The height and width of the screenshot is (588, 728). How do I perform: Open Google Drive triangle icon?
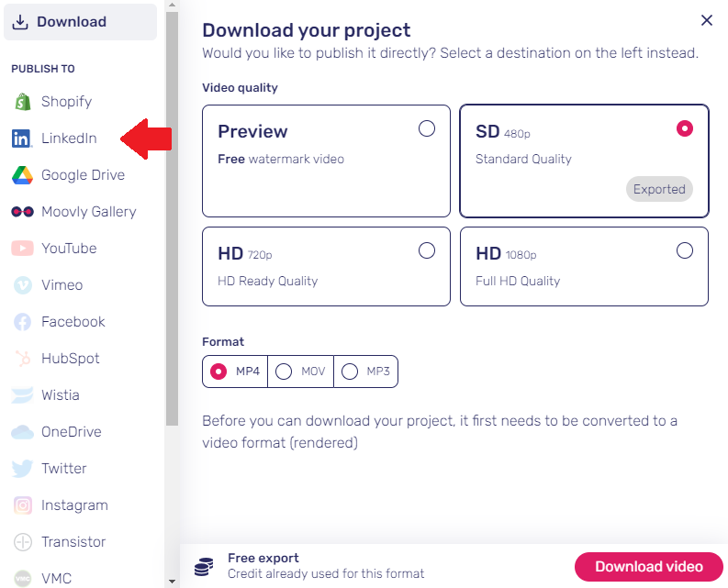tap(22, 175)
